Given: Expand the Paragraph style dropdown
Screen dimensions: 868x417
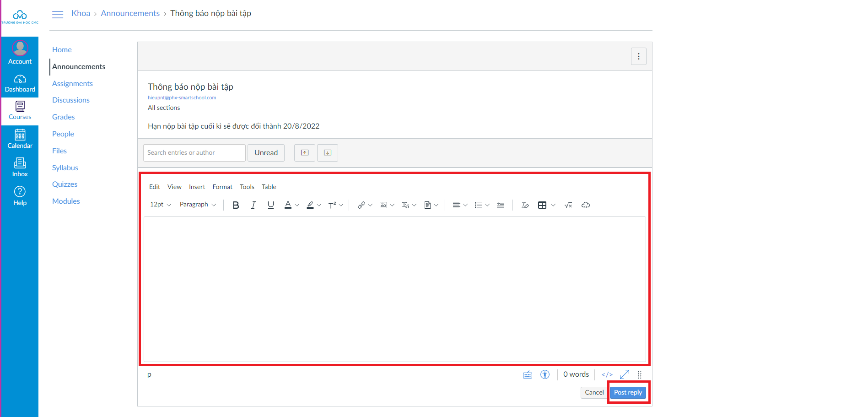Looking at the screenshot, I should coord(198,205).
